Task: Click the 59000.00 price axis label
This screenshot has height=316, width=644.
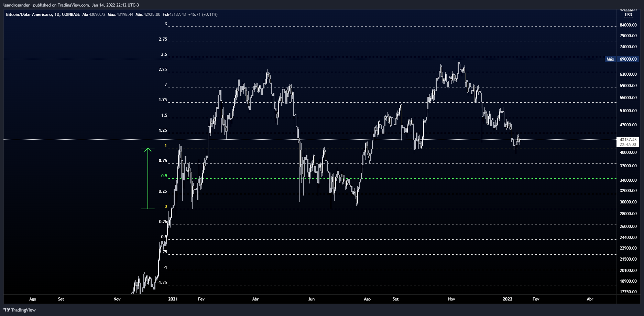Action: (628, 86)
